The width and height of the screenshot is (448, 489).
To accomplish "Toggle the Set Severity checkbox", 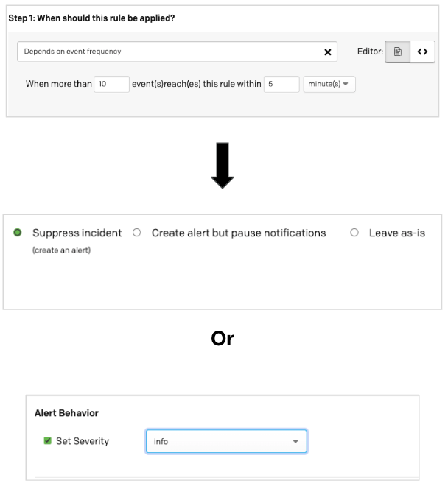I will (x=48, y=441).
